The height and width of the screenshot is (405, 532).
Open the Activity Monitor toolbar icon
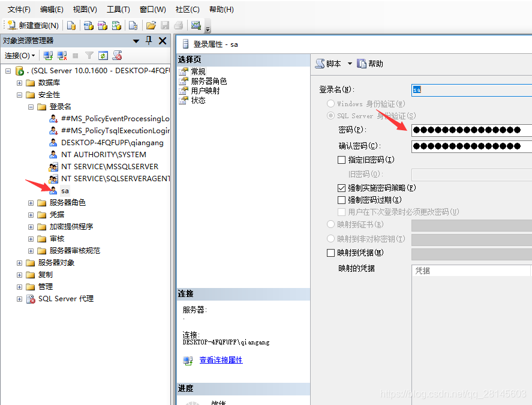(x=196, y=25)
